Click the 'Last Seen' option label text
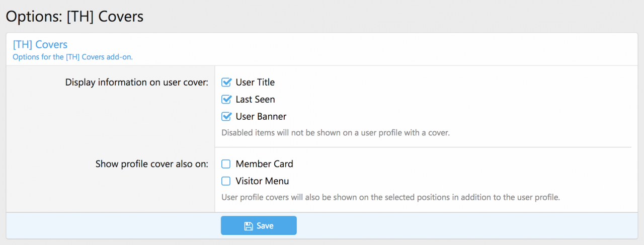 [255, 99]
